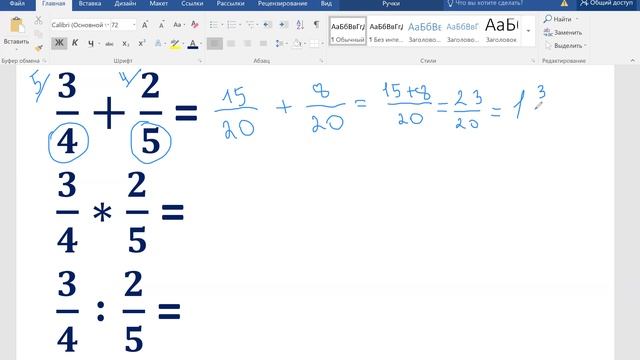Switch to the Design (Дизайн) tab
The width and height of the screenshot is (640, 360).
coord(125,3)
